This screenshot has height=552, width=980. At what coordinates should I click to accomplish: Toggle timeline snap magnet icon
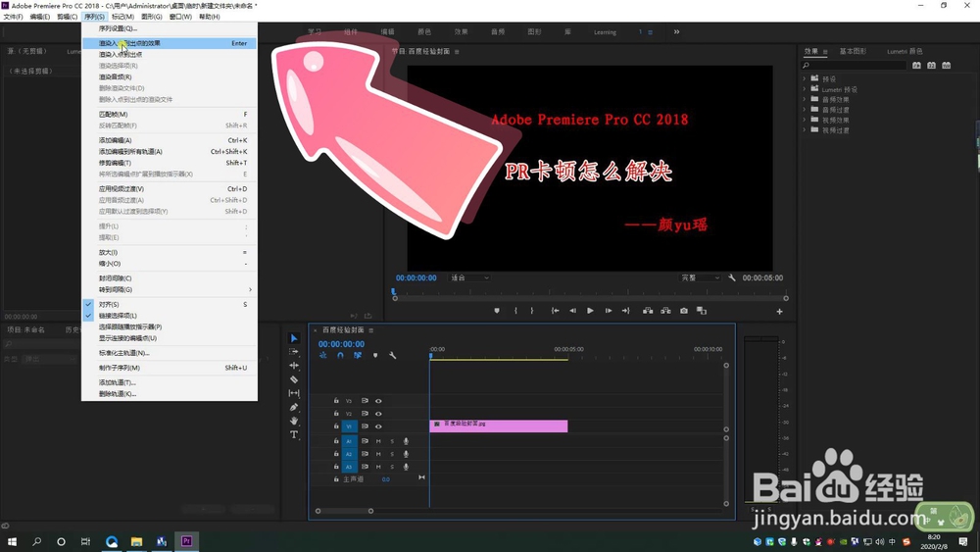340,355
